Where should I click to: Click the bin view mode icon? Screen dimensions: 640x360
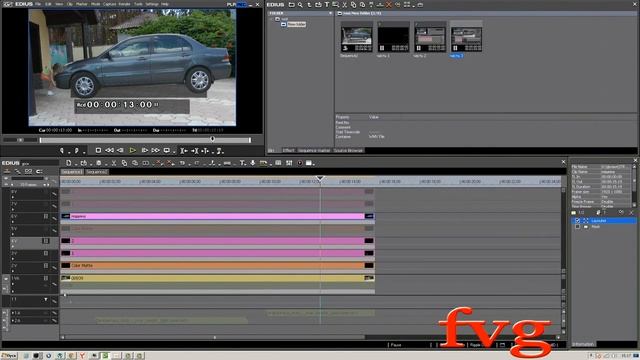click(x=407, y=5)
